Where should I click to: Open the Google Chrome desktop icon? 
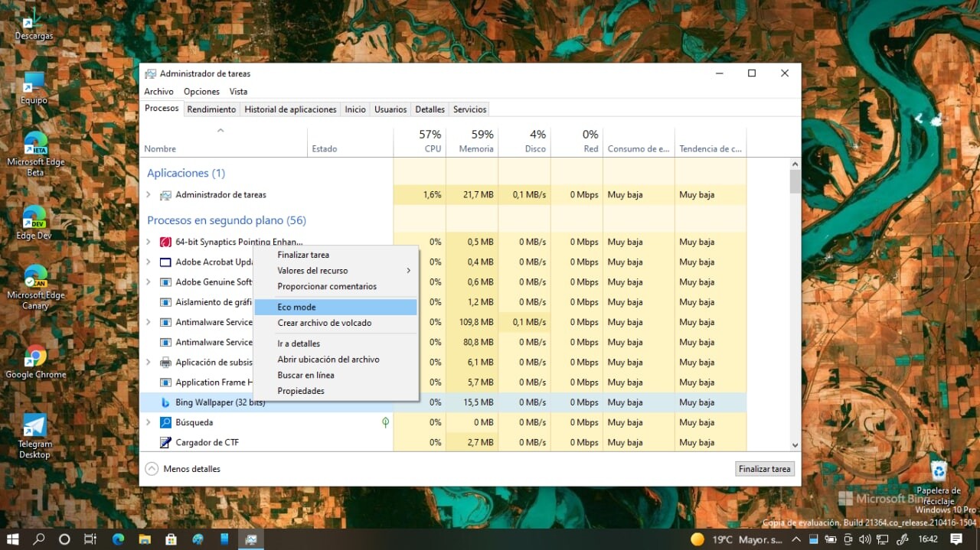coord(35,356)
